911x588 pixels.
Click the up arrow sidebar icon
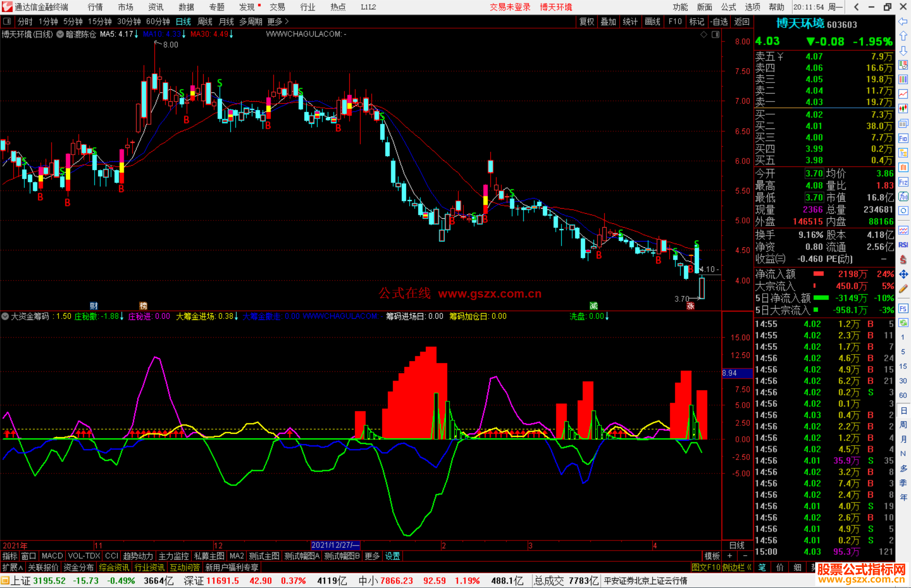click(903, 36)
